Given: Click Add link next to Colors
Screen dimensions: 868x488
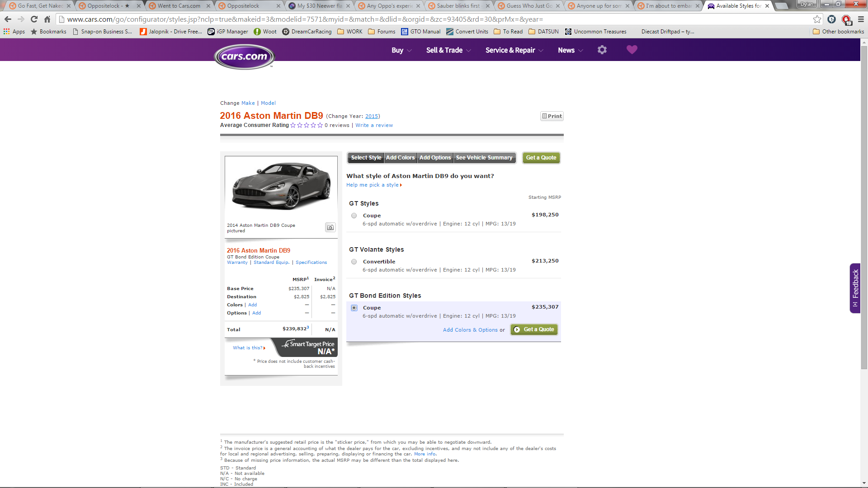Looking at the screenshot, I should (x=252, y=305).
